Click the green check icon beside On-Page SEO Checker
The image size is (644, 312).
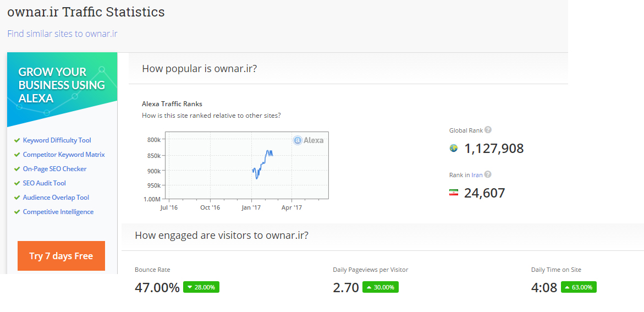click(17, 169)
